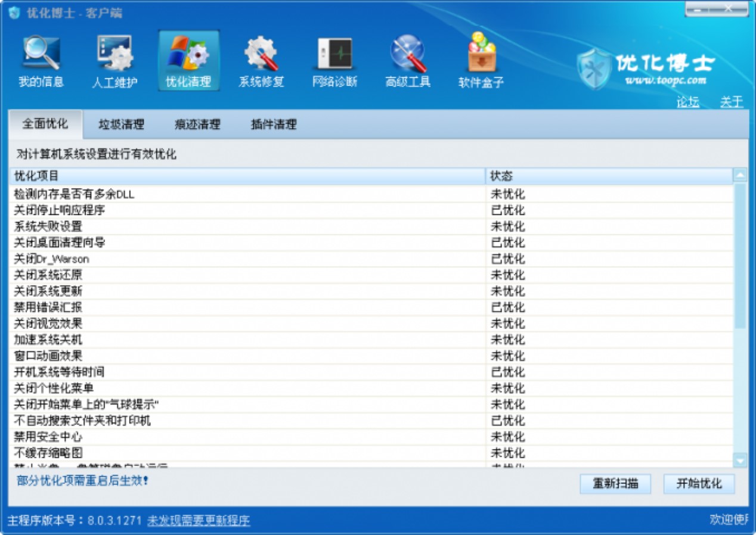
Task: Select the 关闭系统还原 optimization item
Action: pos(238,275)
